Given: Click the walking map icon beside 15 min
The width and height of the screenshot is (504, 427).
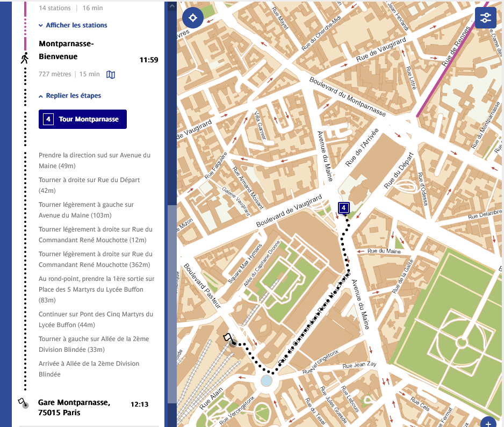Looking at the screenshot, I should click(x=111, y=75).
